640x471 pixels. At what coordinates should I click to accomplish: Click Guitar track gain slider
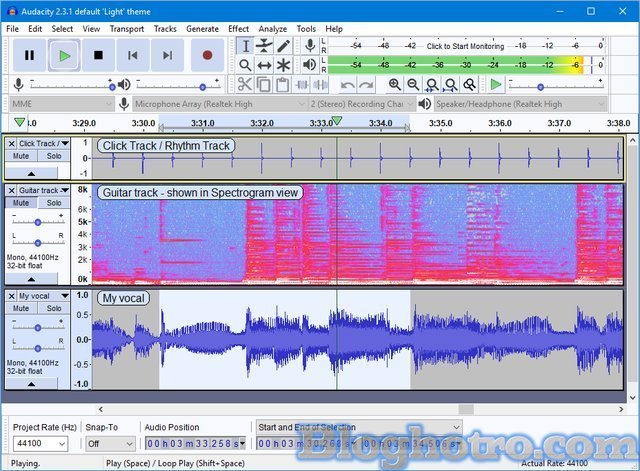[x=38, y=222]
